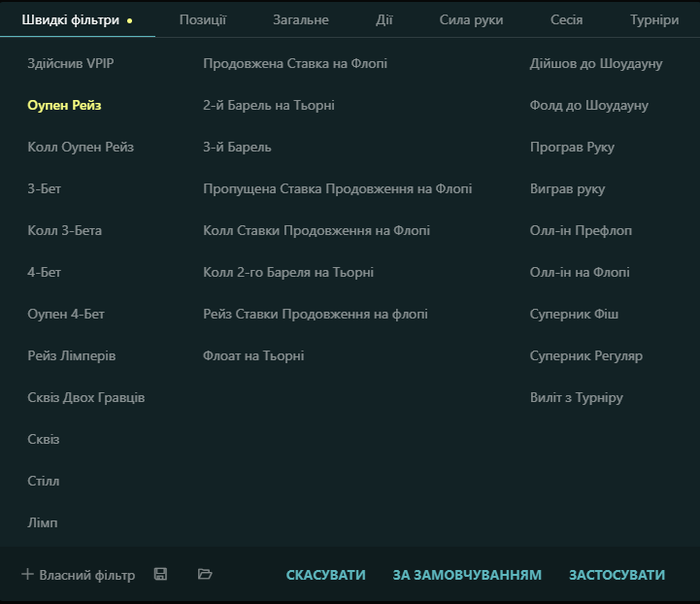The image size is (700, 604).
Task: Enable the Рейз Лімперів filter
Action: 72,355
